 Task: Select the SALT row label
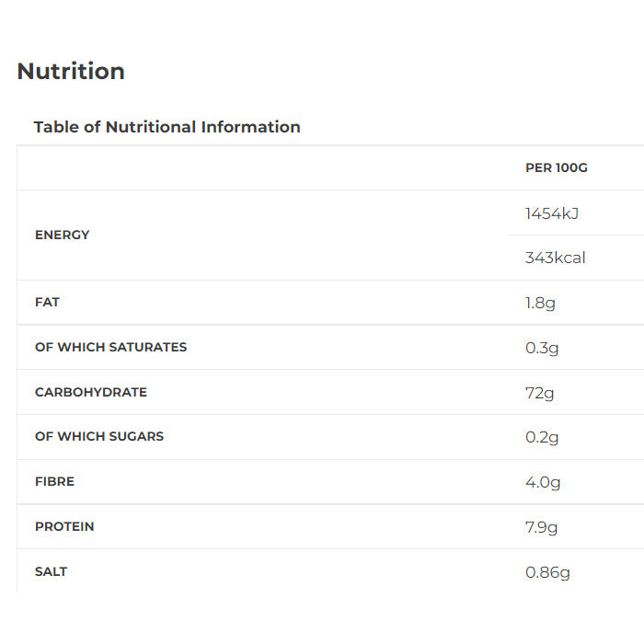(x=51, y=571)
